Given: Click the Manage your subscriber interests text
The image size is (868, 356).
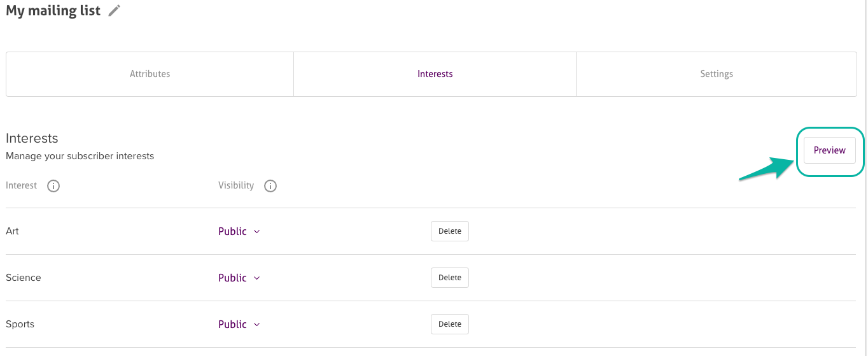Looking at the screenshot, I should [80, 156].
